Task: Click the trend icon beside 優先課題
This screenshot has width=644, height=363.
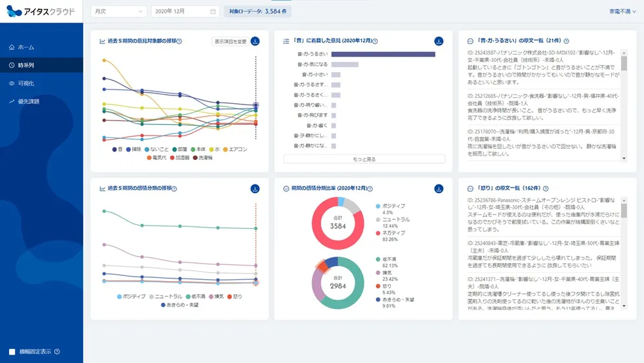Action: (x=12, y=101)
